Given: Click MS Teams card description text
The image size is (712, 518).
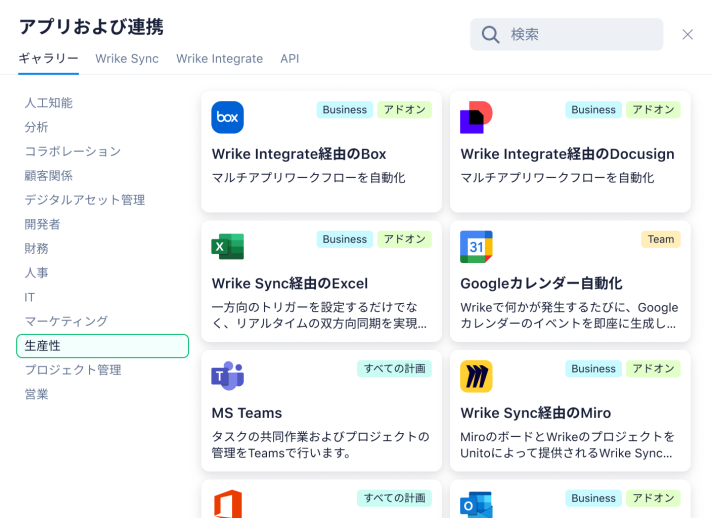Looking at the screenshot, I should click(320, 445).
